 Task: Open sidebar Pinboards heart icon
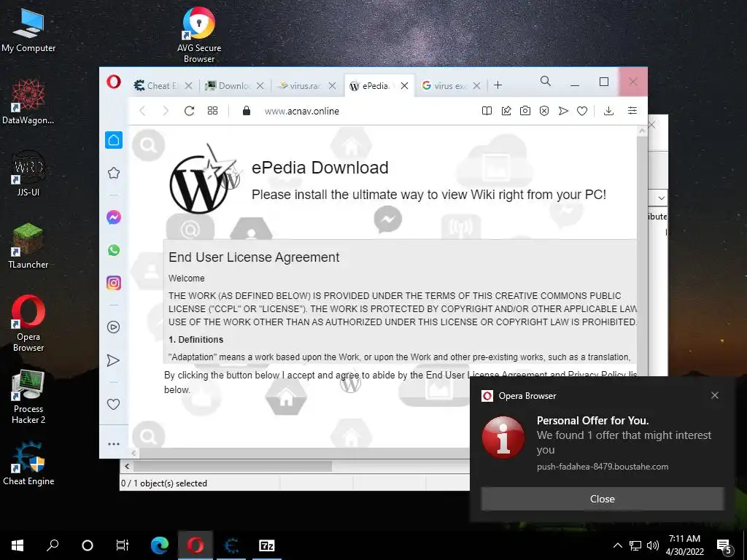pos(113,404)
